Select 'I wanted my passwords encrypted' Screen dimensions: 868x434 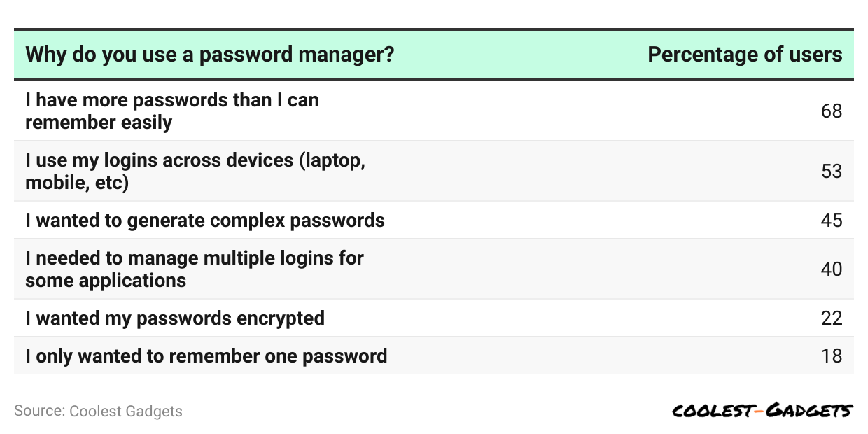pos(175,318)
